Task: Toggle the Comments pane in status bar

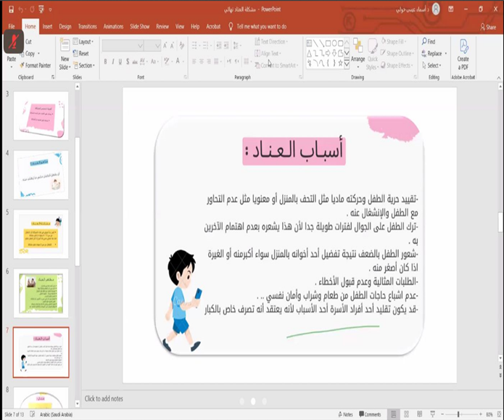Action: point(371,414)
